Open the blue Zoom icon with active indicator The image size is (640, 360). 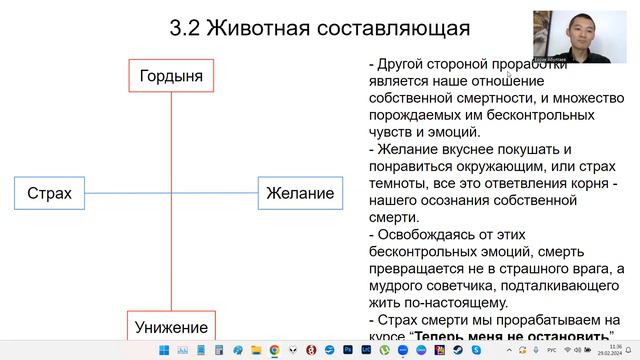[x=403, y=350]
